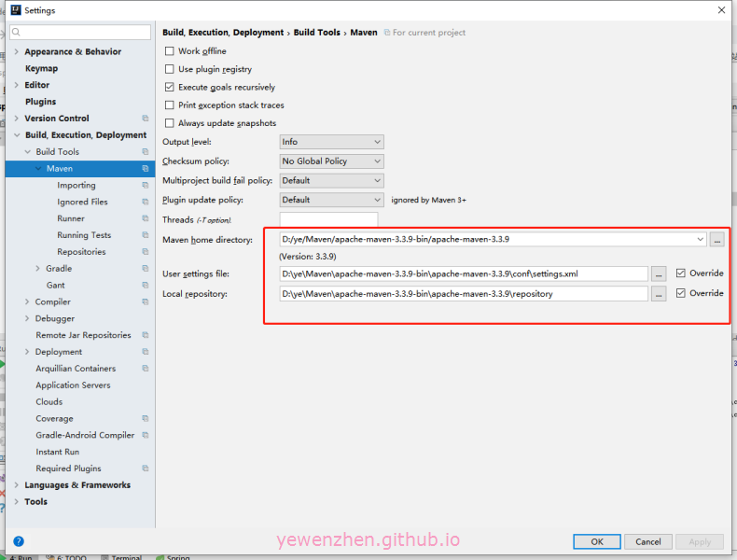Screen dimensions: 737x560
Task: Click browse button for Local repository
Action: click(659, 293)
